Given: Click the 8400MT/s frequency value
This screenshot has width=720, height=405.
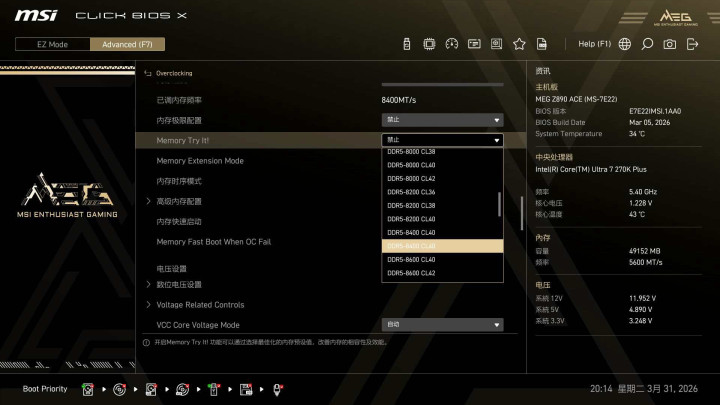Looking at the screenshot, I should click(x=399, y=100).
